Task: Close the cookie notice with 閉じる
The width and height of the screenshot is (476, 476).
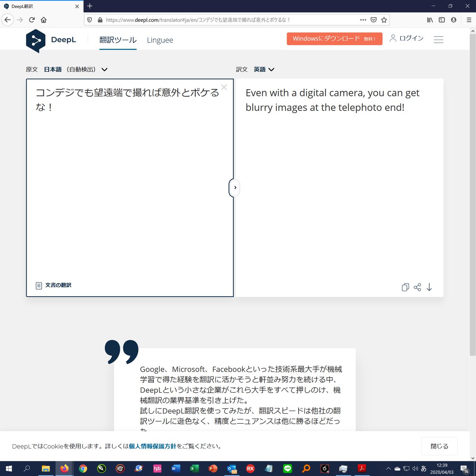Action: pos(439,446)
